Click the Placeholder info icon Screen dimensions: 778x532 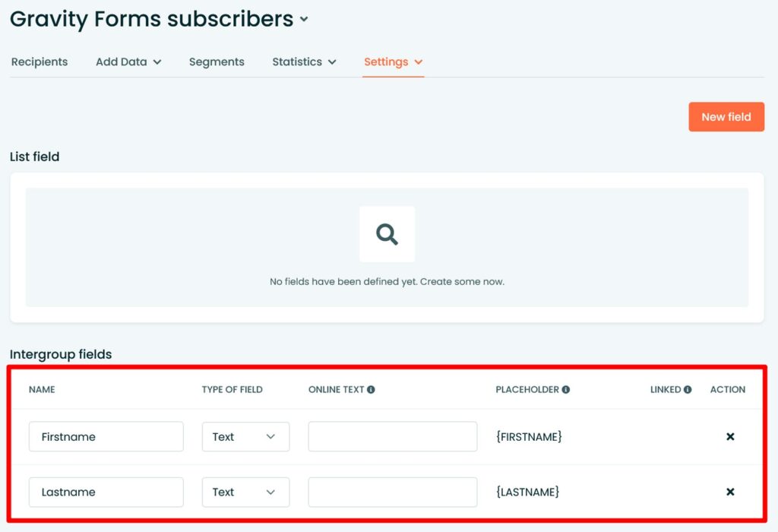(567, 388)
